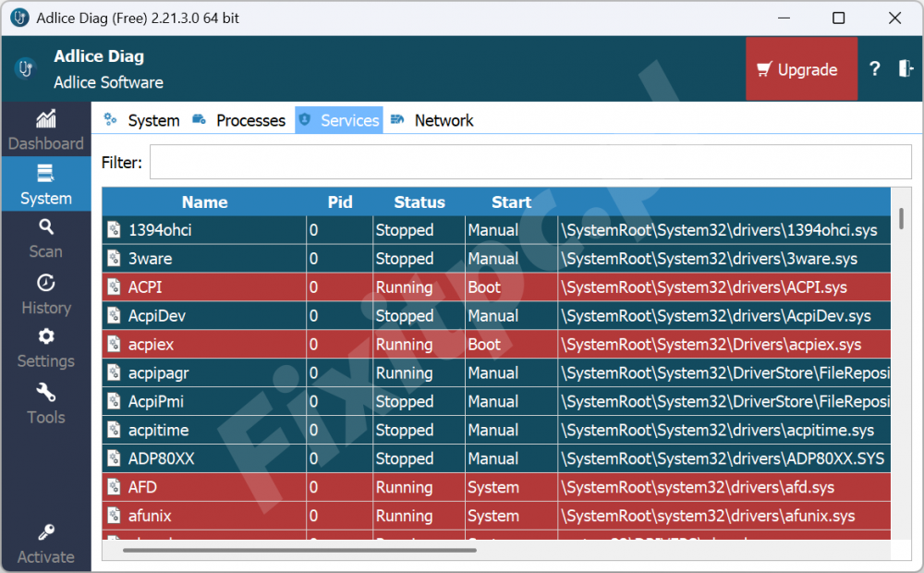Click the help question mark icon
This screenshot has height=573, width=924.
point(874,69)
